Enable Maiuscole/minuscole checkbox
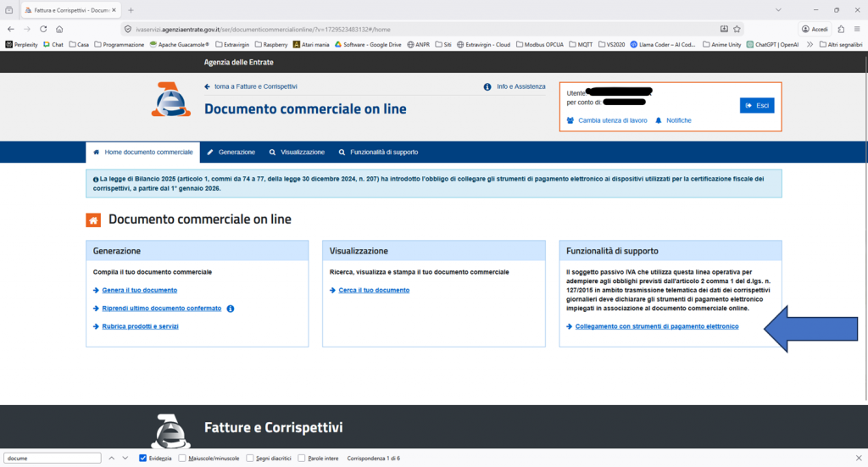Screen dimensions: 868x467 click(183, 458)
